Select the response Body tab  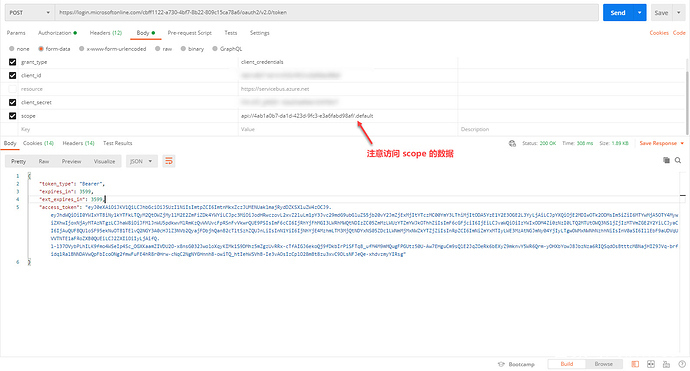point(10,143)
